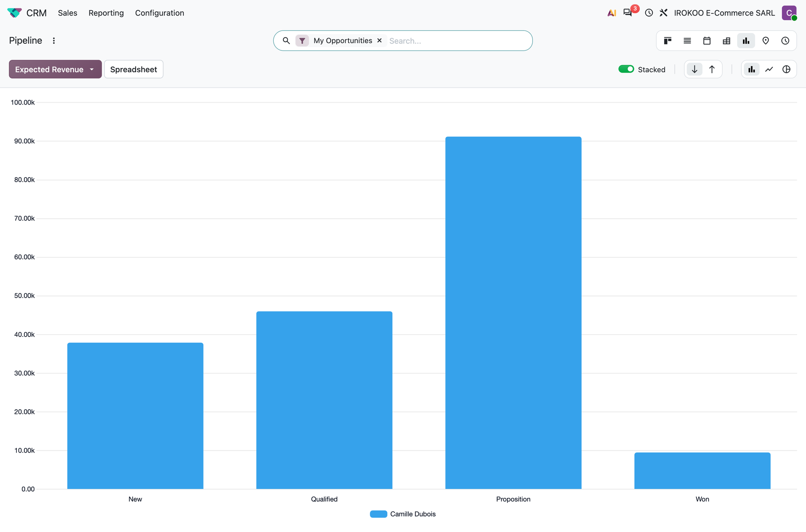Click the Qualified bar in the chart
The width and height of the screenshot is (806, 532).
point(324,400)
